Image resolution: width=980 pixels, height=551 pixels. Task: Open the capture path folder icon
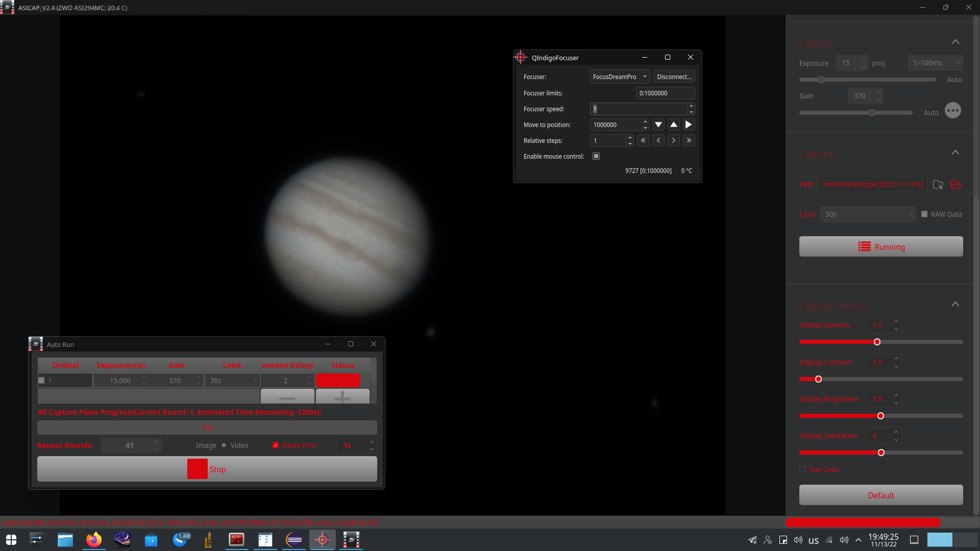click(x=956, y=185)
